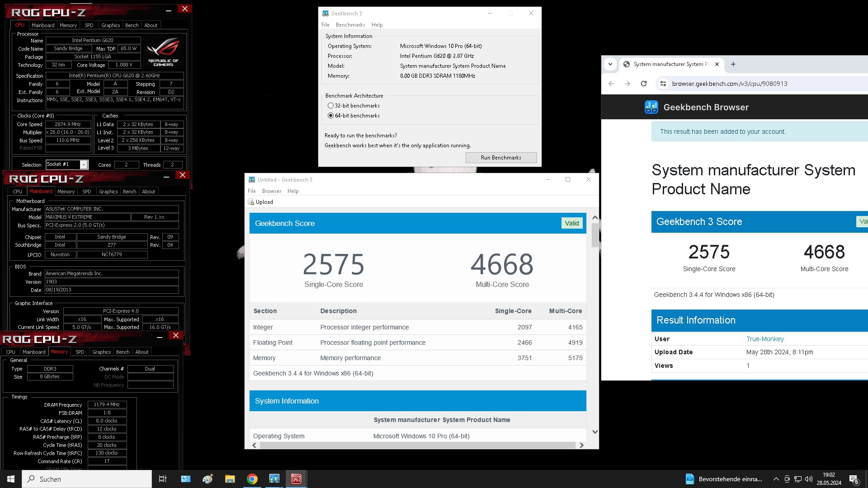Viewport: 868px width, 488px height.
Task: Open File menu in Geekbench 3 launcher
Action: click(x=325, y=25)
